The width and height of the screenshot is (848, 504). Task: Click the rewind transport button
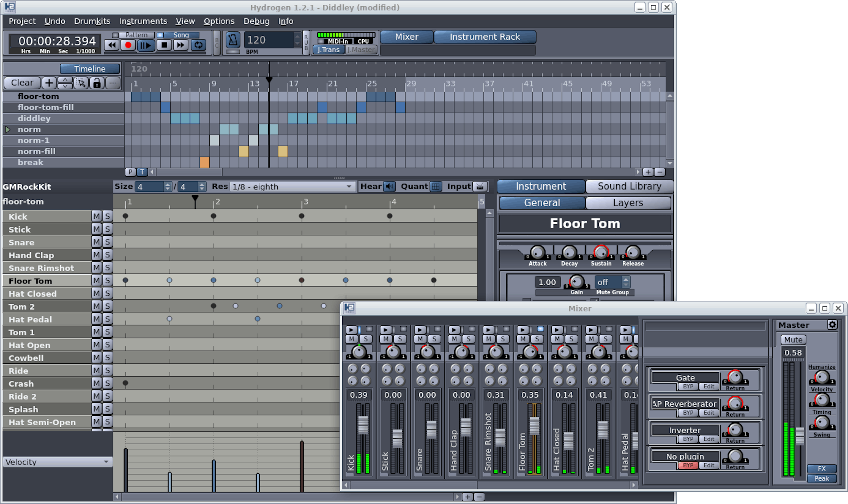click(x=112, y=45)
